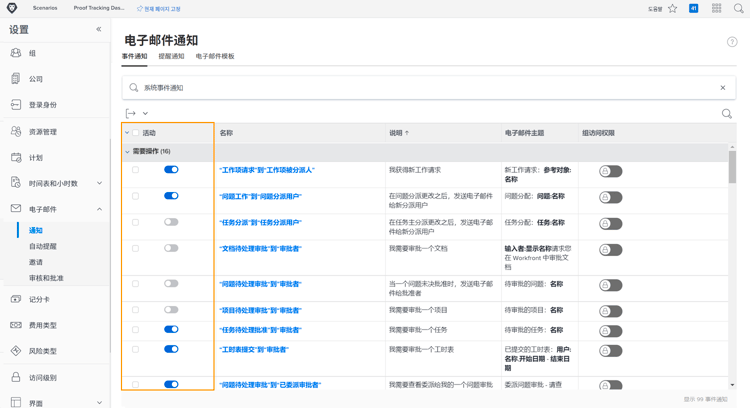This screenshot has width=750, height=408.
Task: Expand the 界面 sidebar chevron
Action: click(x=99, y=403)
